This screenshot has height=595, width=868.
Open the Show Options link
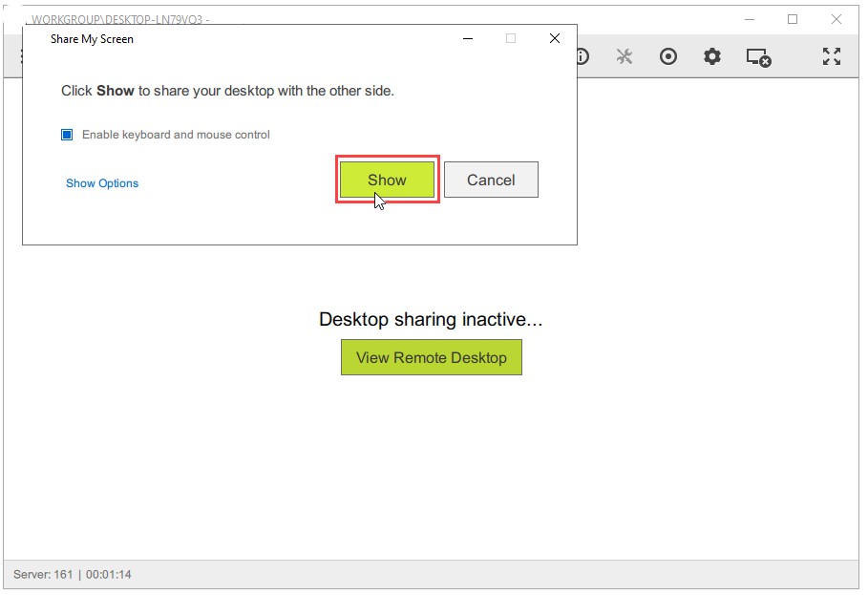pyautogui.click(x=101, y=183)
